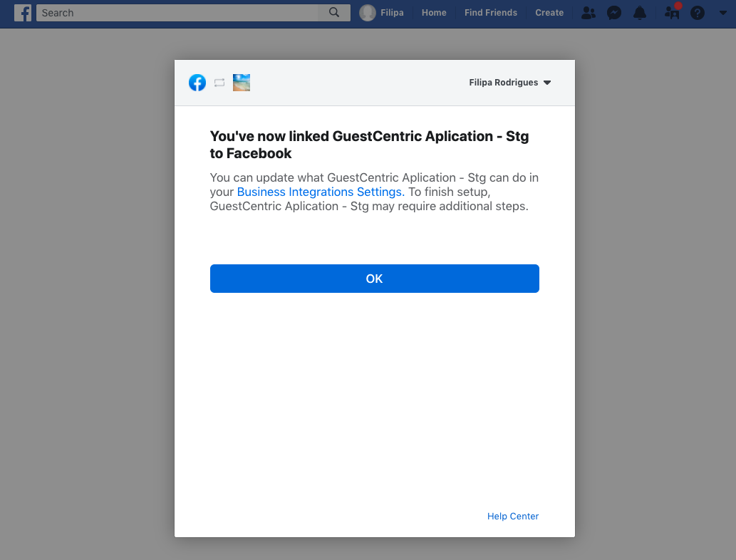736x560 pixels.
Task: Open the Create menu item
Action: click(x=549, y=13)
